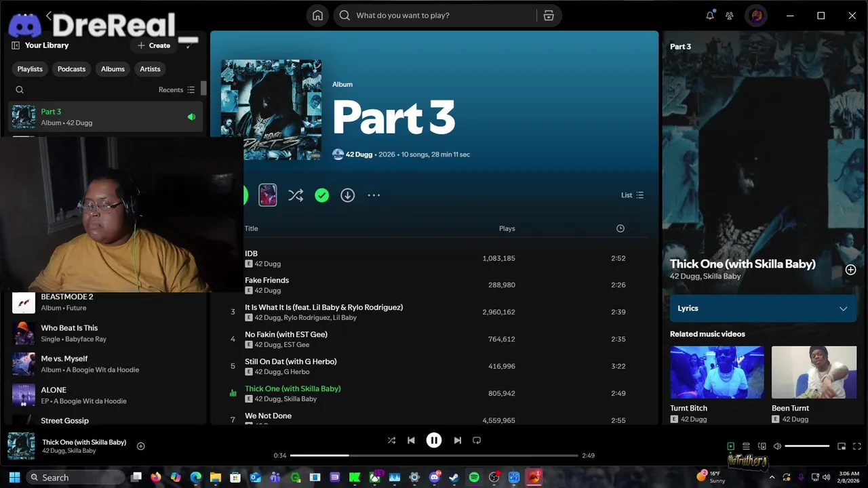Select the Artists filter

[x=150, y=69]
